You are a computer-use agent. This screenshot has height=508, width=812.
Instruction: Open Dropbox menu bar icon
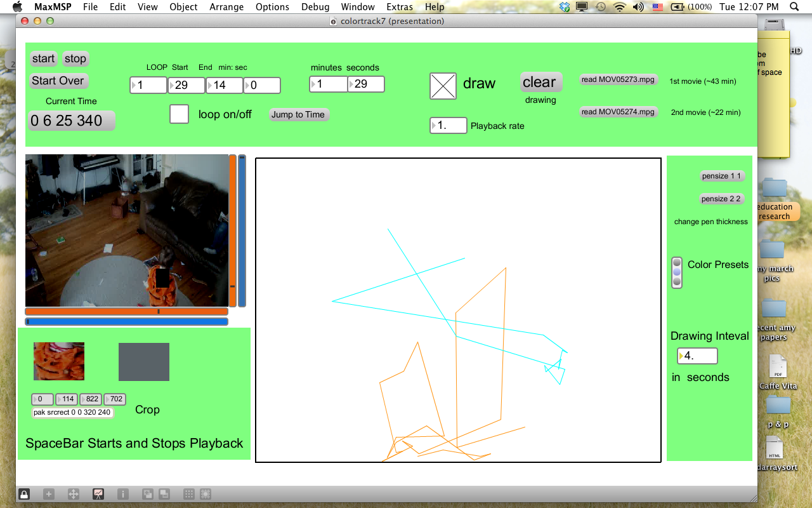click(565, 7)
